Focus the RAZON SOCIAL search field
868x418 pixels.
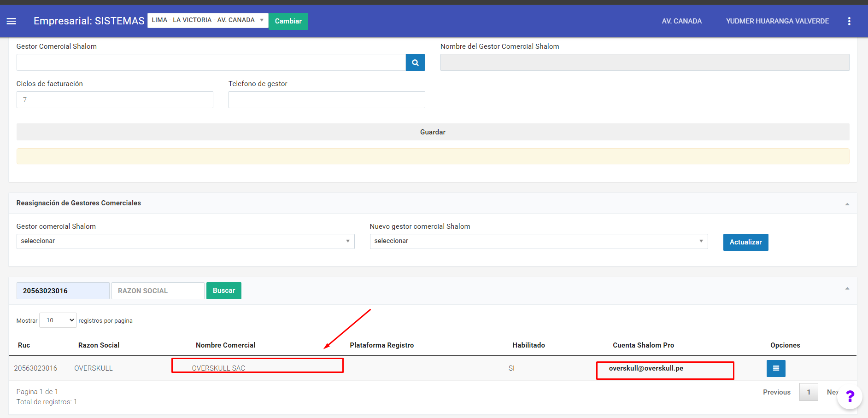158,291
